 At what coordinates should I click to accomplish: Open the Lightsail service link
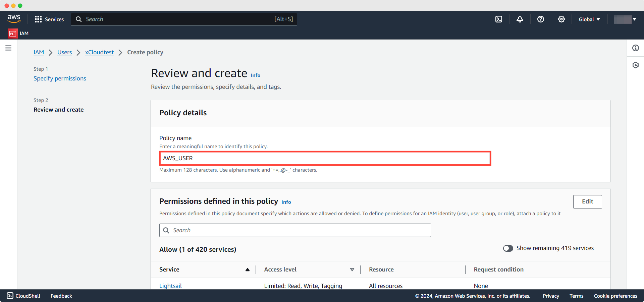[170, 286]
